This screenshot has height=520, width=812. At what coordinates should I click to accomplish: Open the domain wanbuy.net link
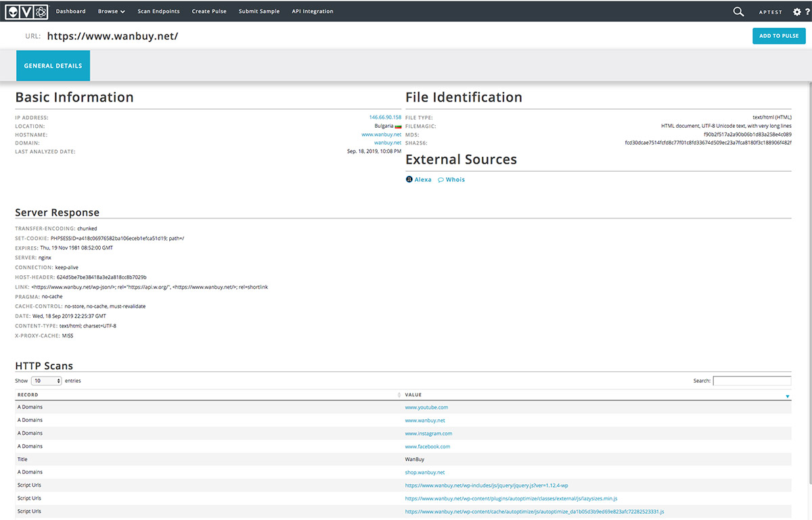click(x=388, y=143)
